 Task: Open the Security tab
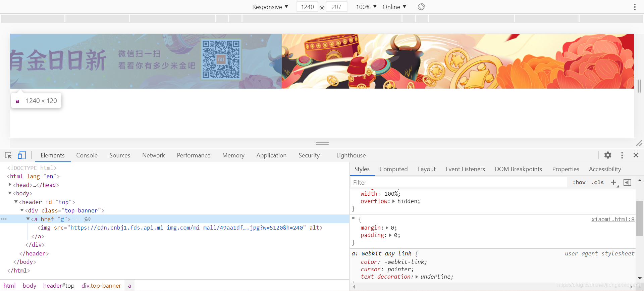pyautogui.click(x=309, y=155)
